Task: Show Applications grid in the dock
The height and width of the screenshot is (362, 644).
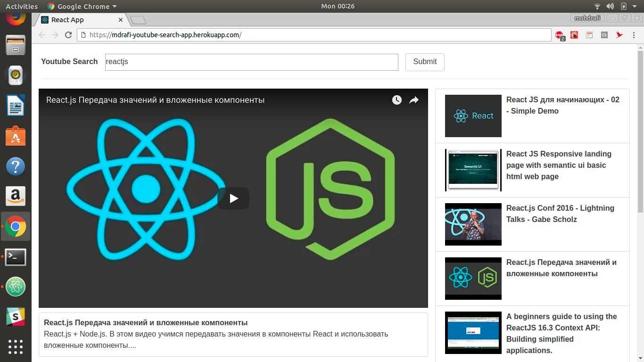Action: click(x=16, y=346)
